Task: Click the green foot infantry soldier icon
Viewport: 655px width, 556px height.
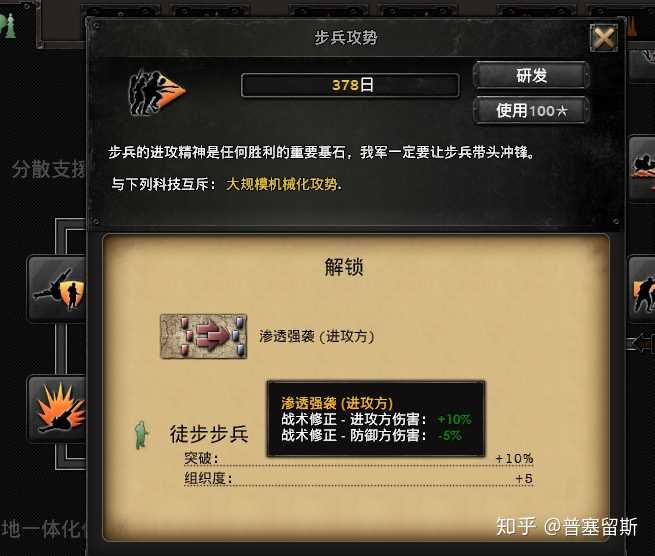Action: [x=142, y=435]
